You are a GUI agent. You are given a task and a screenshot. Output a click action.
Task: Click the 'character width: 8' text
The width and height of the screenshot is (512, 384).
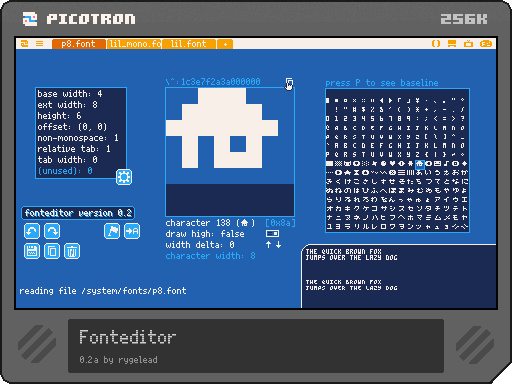211,256
